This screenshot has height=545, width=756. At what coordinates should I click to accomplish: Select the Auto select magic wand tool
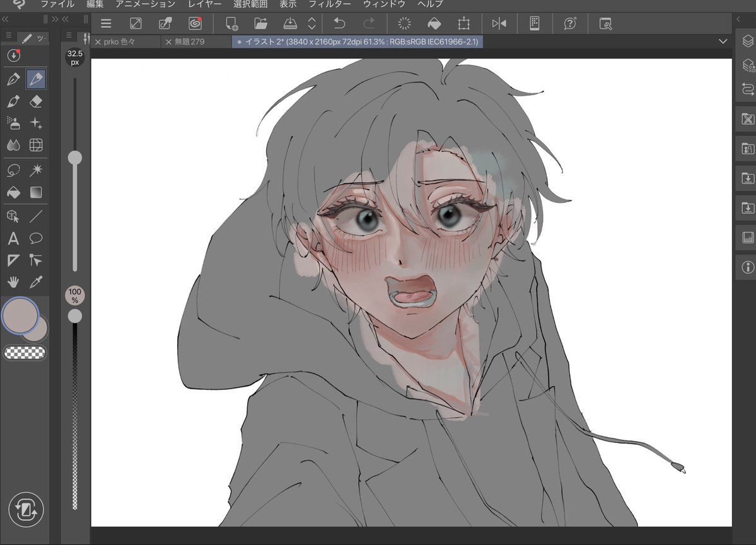point(36,170)
